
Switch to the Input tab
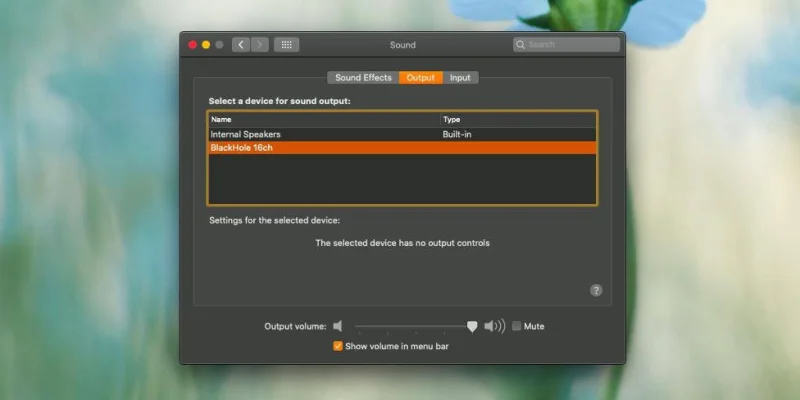[x=460, y=78]
